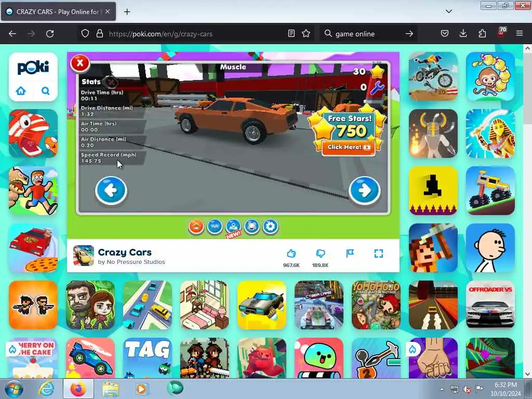
Task: Click the Poki logo
Action: tap(33, 68)
